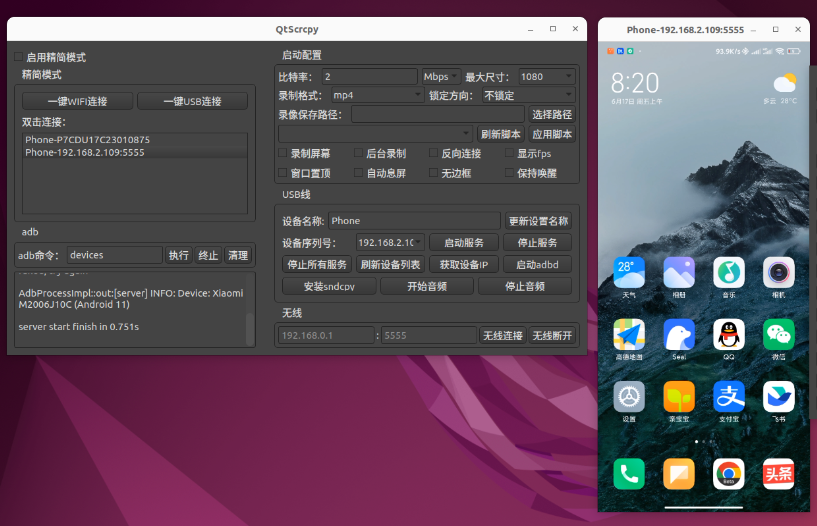Enable background recording (后台录制)

click(358, 153)
